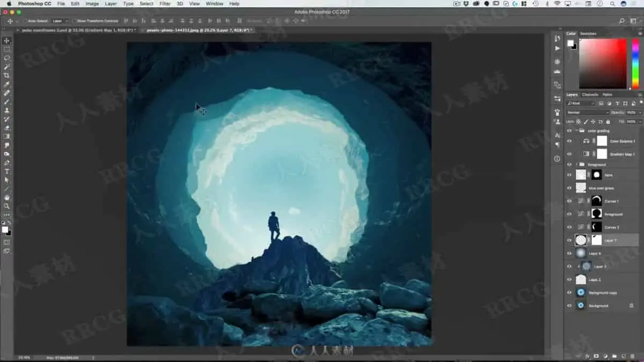Create new adjustment layer from footer

click(x=605, y=356)
